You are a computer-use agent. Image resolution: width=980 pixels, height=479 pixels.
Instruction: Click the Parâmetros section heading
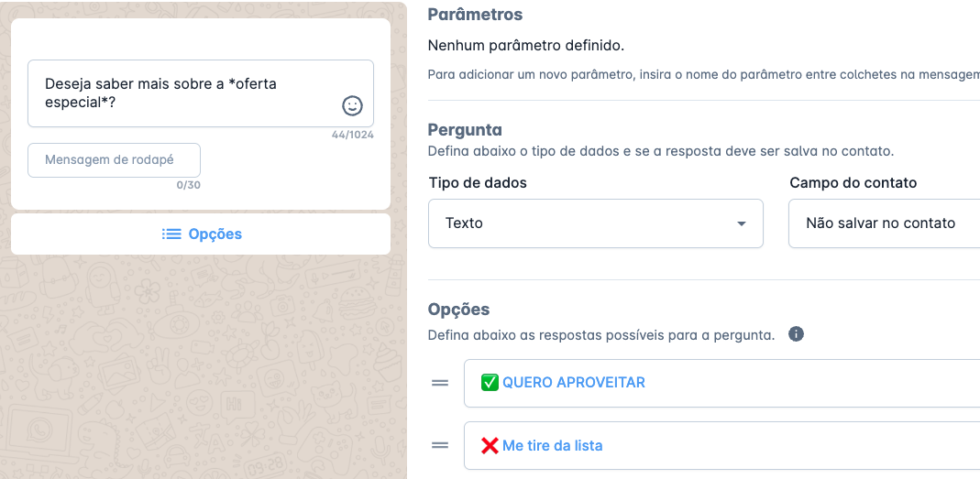(x=475, y=15)
